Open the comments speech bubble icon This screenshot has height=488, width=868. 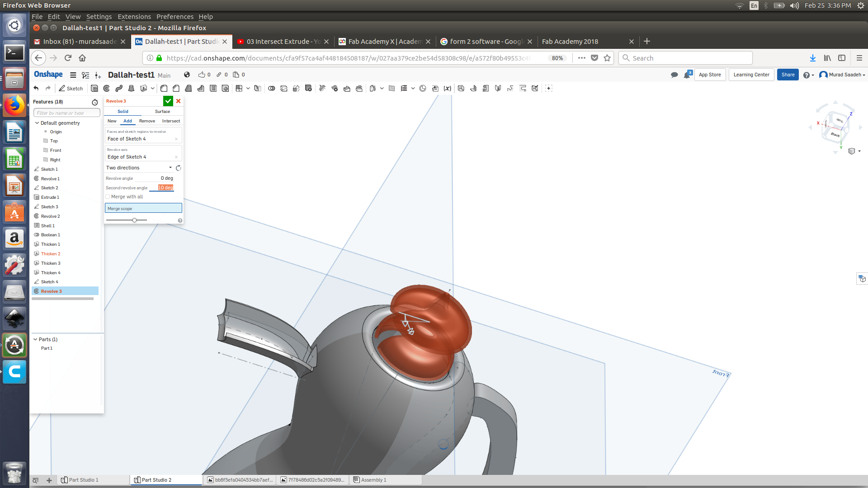[x=675, y=75]
